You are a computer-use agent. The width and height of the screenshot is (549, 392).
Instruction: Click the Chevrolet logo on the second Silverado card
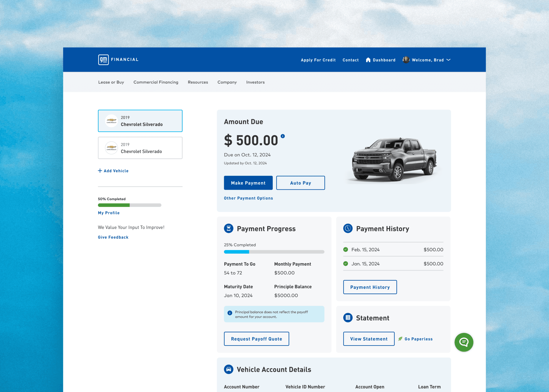(111, 148)
